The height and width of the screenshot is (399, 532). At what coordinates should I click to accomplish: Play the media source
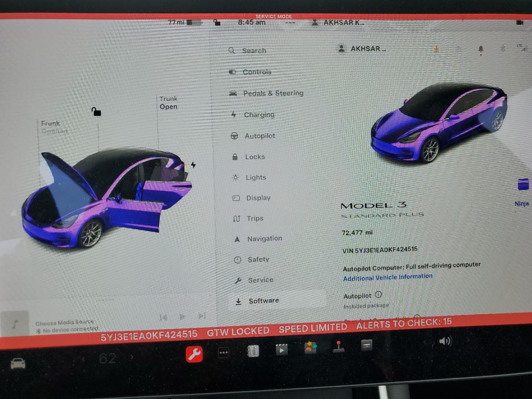coord(182,317)
